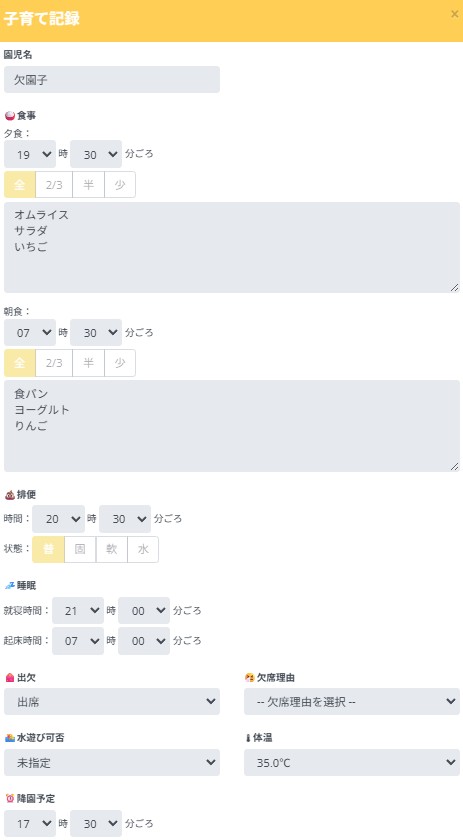
Task: Click the rice bowl icon next to 食事
Action: [10, 115]
